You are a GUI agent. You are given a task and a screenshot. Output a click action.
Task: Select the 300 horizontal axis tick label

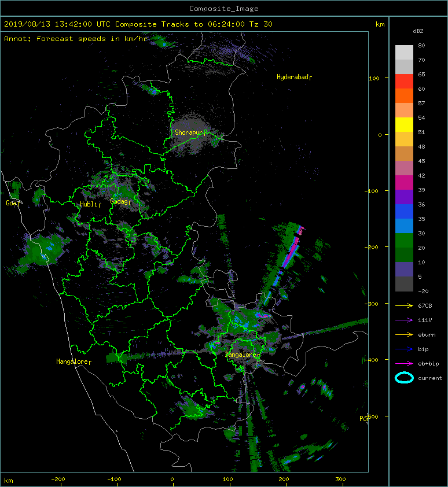[x=340, y=479]
